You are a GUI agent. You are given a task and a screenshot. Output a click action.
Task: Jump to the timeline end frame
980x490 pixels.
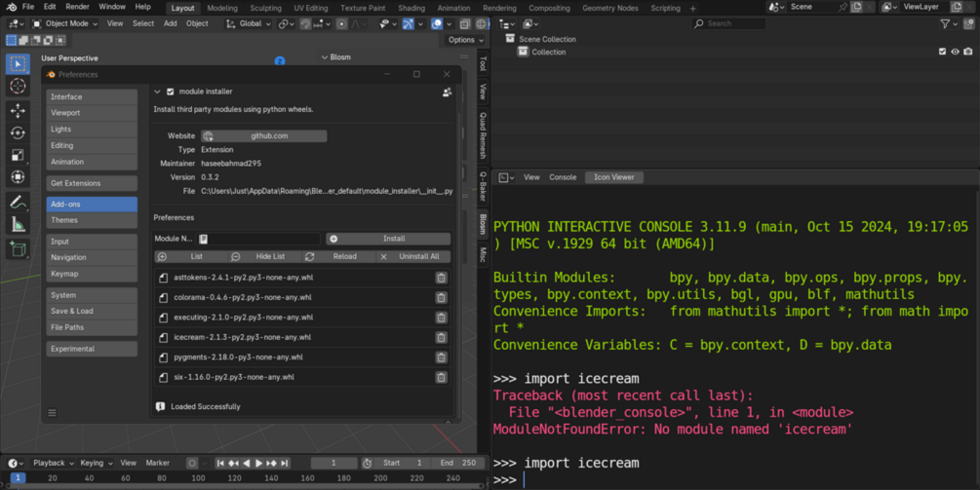tap(285, 463)
